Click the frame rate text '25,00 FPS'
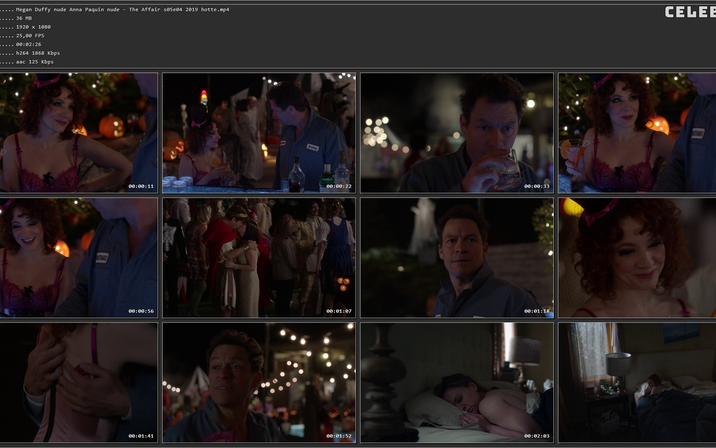This screenshot has height=448, width=716. (30, 36)
